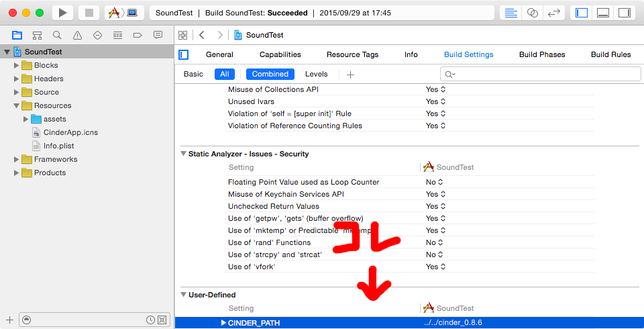
Task: Show All build settings
Action: (x=224, y=74)
